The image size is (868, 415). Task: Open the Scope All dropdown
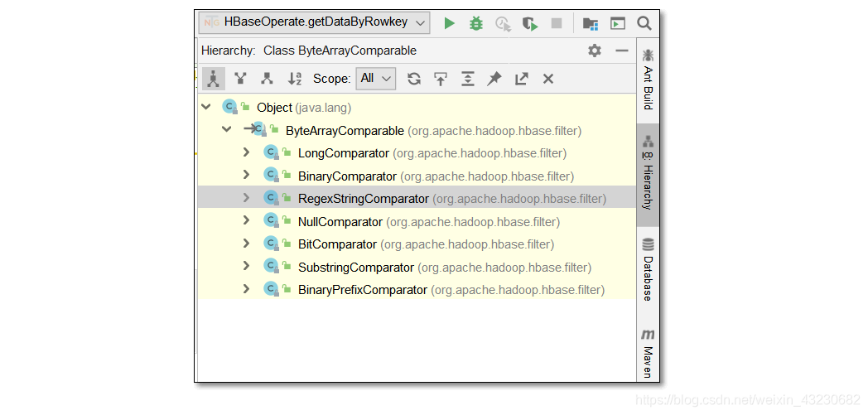point(376,79)
